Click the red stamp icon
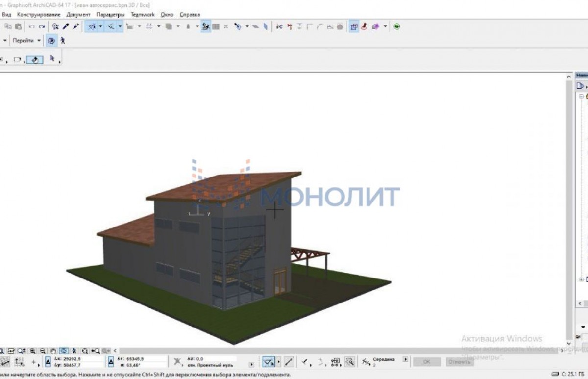Screen dimensions: 588x379 coord(363,26)
